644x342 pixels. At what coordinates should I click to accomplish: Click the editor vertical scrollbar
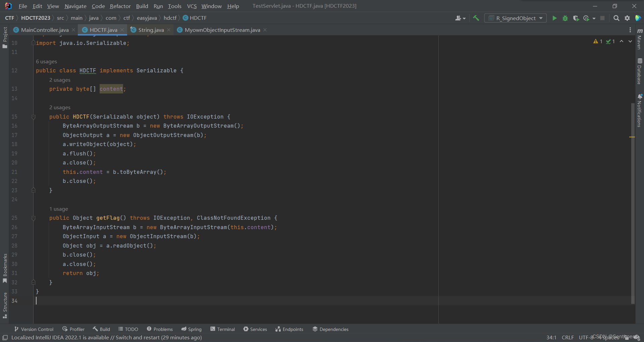(x=633, y=203)
